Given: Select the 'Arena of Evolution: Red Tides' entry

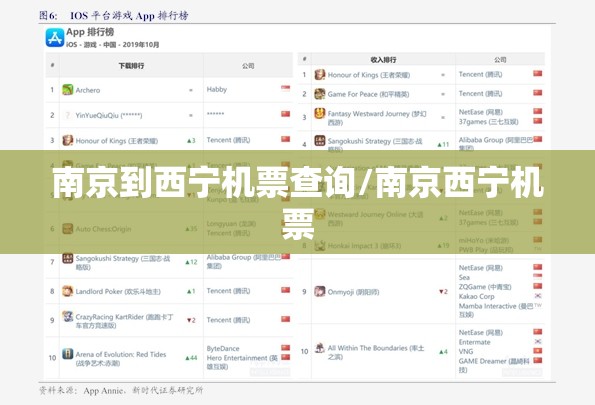Looking at the screenshot, I should point(121,359).
